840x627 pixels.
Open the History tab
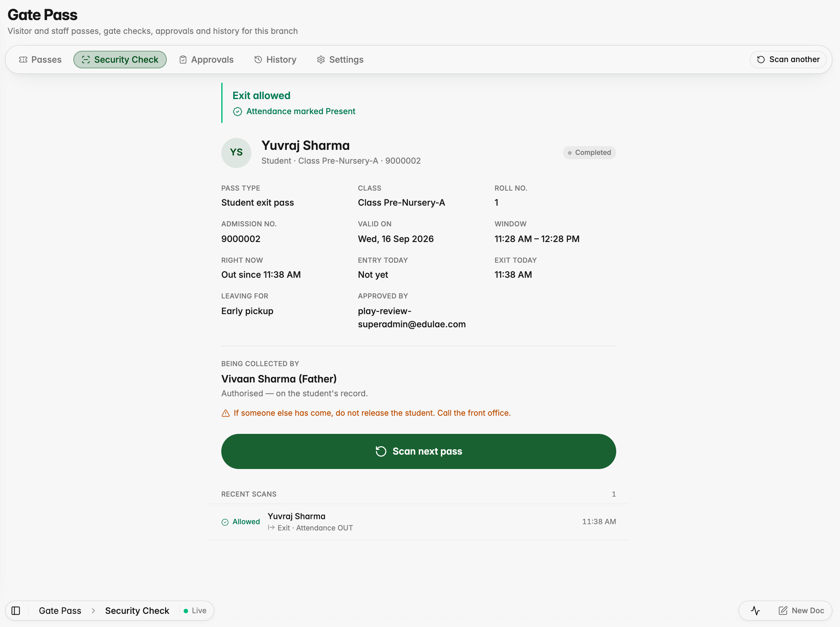point(276,60)
